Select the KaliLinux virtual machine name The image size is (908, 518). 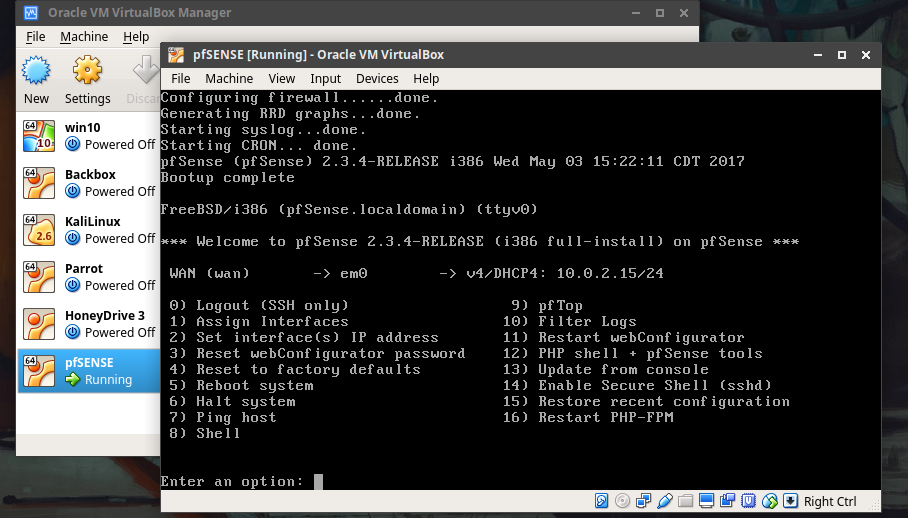click(x=93, y=221)
